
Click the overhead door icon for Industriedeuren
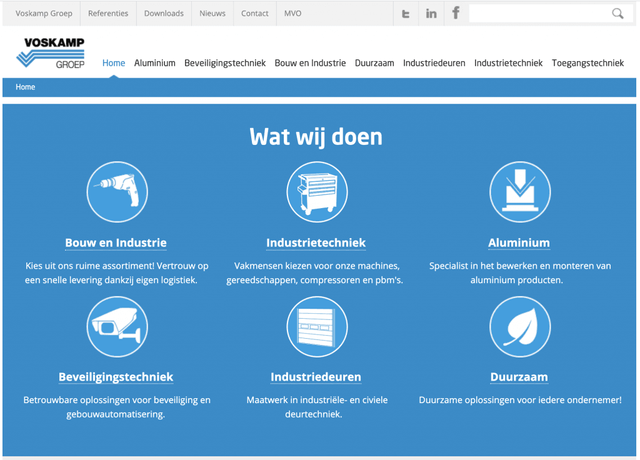click(x=317, y=327)
